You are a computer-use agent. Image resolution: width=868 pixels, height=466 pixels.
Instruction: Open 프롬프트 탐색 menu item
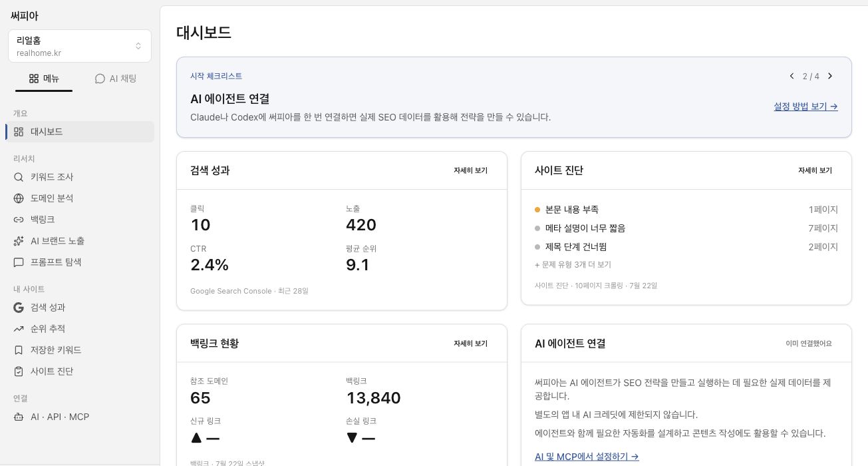(80, 262)
